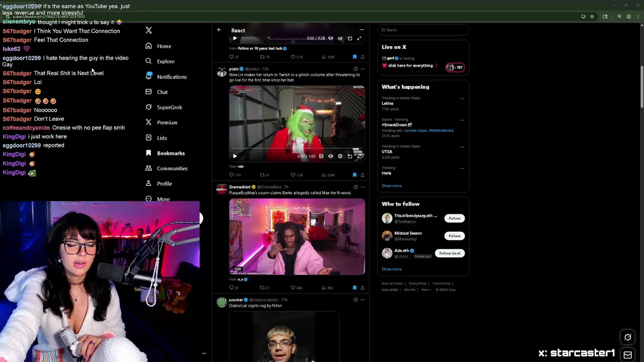This screenshot has height=362, width=644.
Task: Repost the post with 75 reposts
Action: (265, 57)
